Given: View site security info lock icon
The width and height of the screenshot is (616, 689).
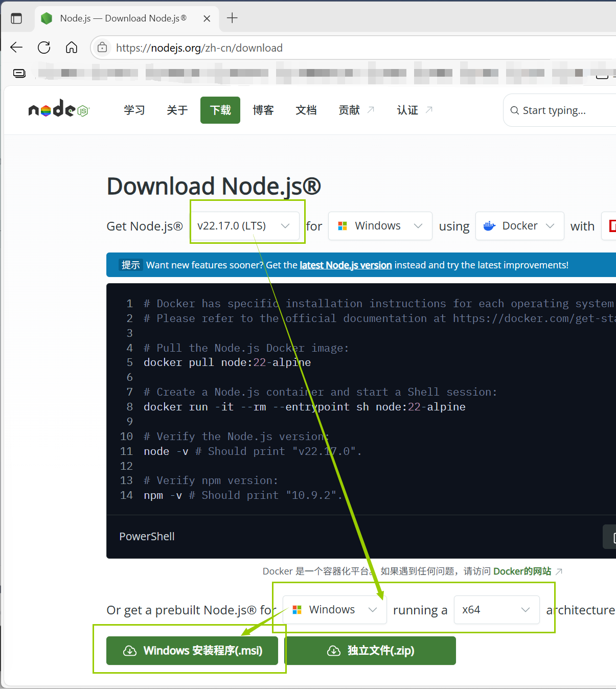Looking at the screenshot, I should point(102,48).
